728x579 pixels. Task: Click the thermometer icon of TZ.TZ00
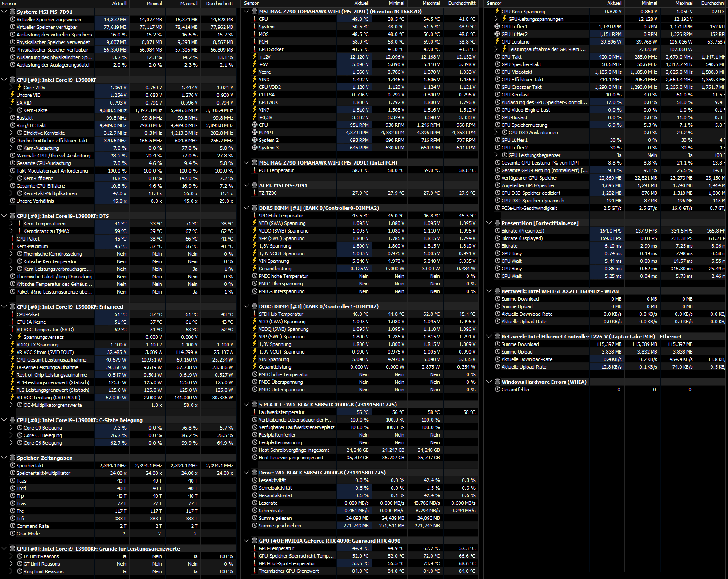(x=255, y=193)
